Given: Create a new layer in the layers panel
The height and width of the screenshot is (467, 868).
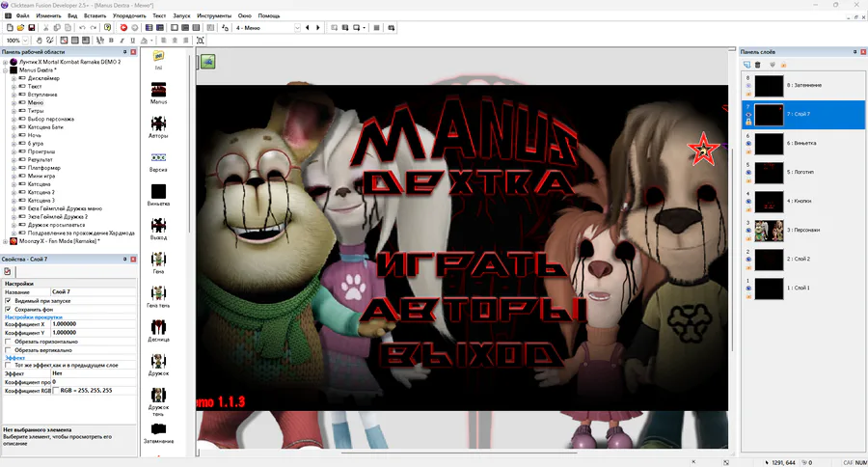Looking at the screenshot, I should tap(746, 65).
